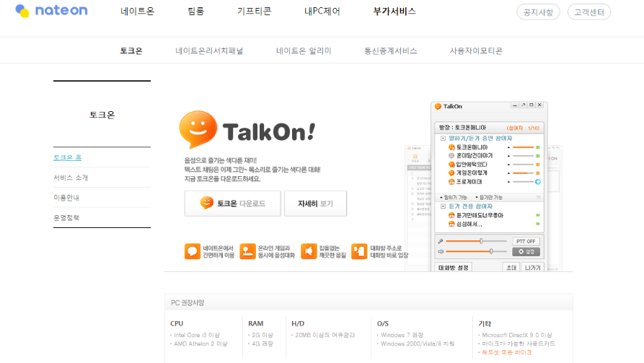The image size is (644, 363).
Task: Click the blue loading ring on 프로게이머 row
Action: coord(537,182)
